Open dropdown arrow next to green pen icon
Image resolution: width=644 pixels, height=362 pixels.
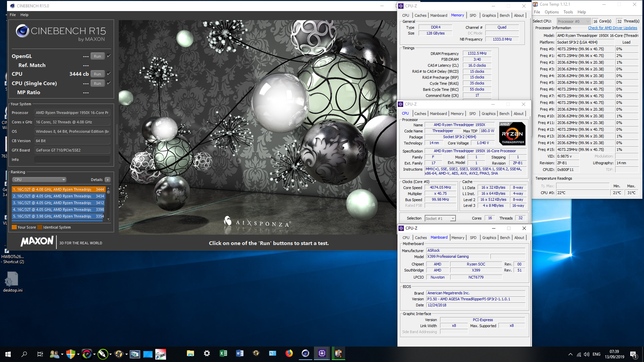[110, 354]
